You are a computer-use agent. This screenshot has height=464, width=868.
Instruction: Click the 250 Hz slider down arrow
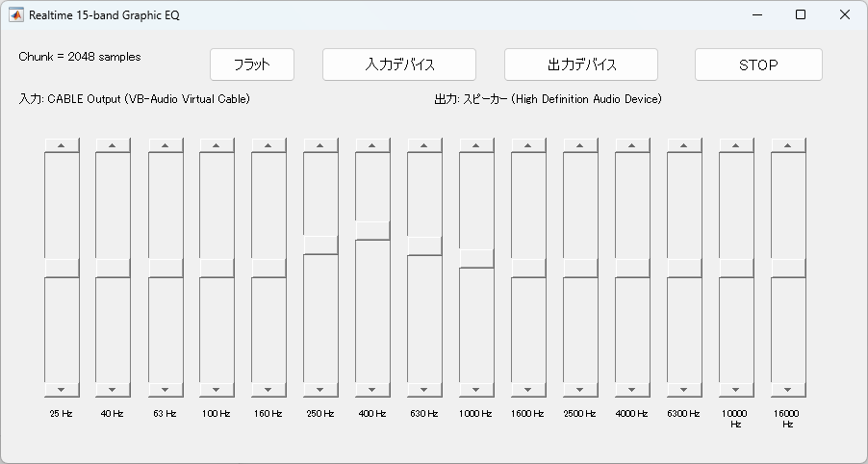[x=320, y=390]
